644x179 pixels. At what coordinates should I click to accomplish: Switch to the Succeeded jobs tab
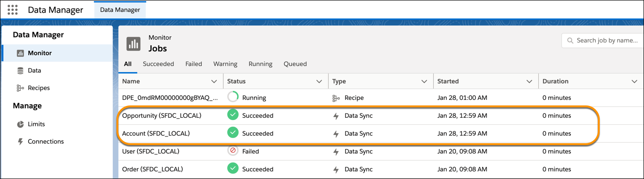point(158,64)
